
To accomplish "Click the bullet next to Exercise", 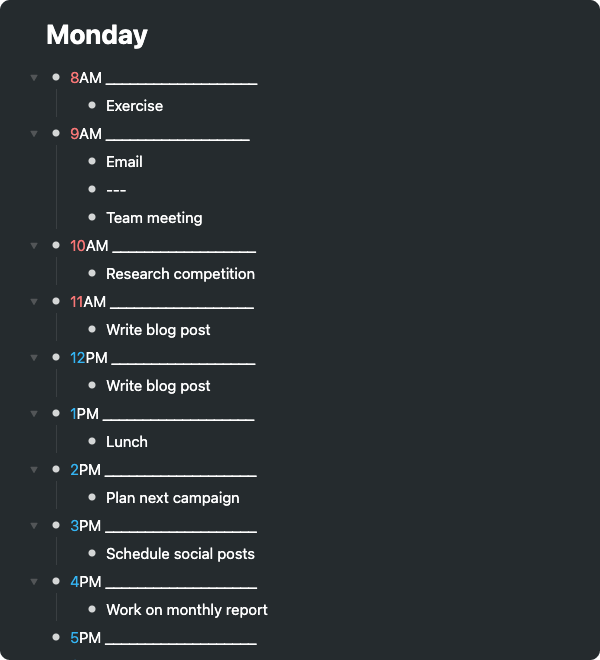I will click(x=92, y=105).
